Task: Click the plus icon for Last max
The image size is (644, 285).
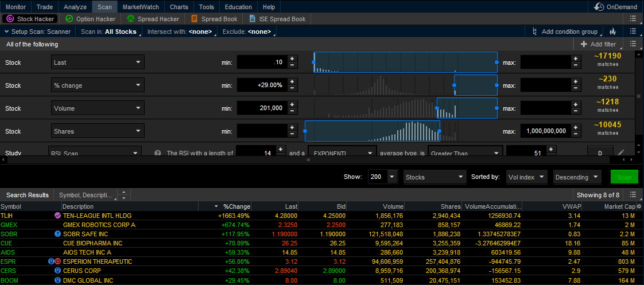Action: (x=576, y=59)
